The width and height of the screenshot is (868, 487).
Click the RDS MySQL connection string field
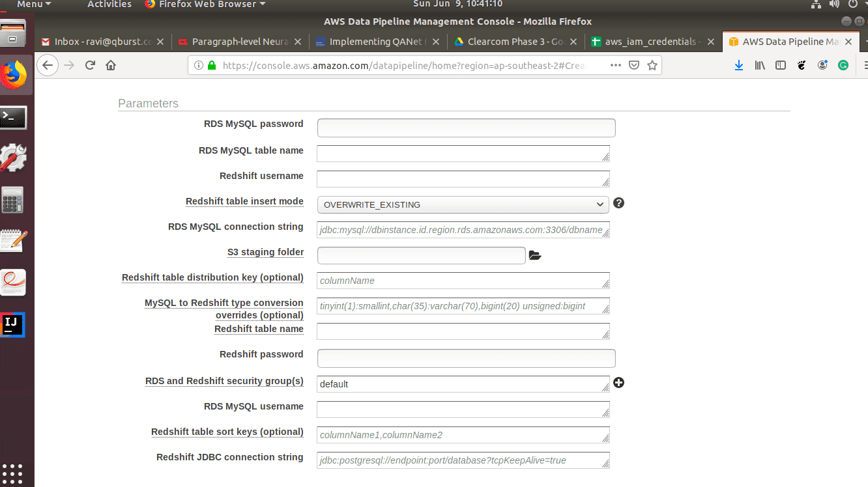click(x=463, y=230)
